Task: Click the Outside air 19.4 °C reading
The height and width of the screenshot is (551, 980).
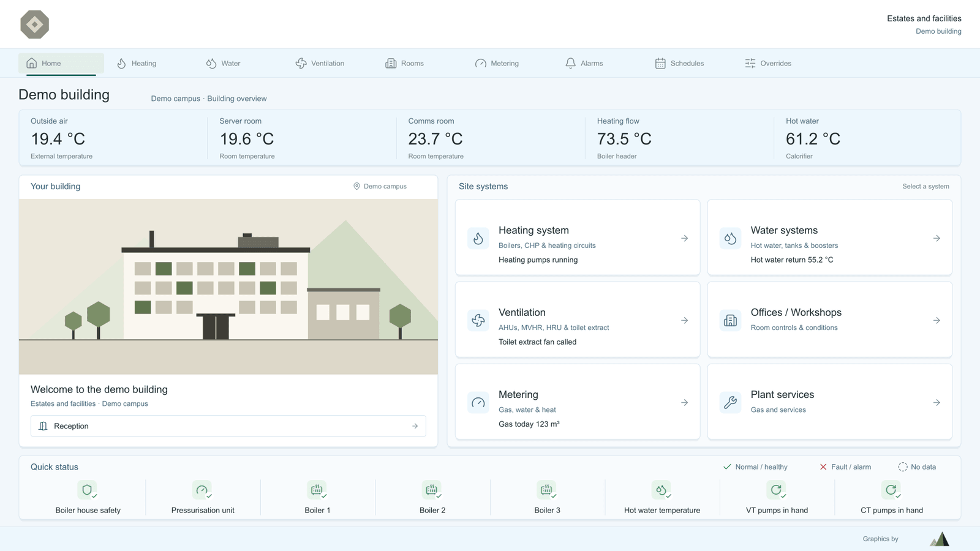Action: [x=58, y=139]
